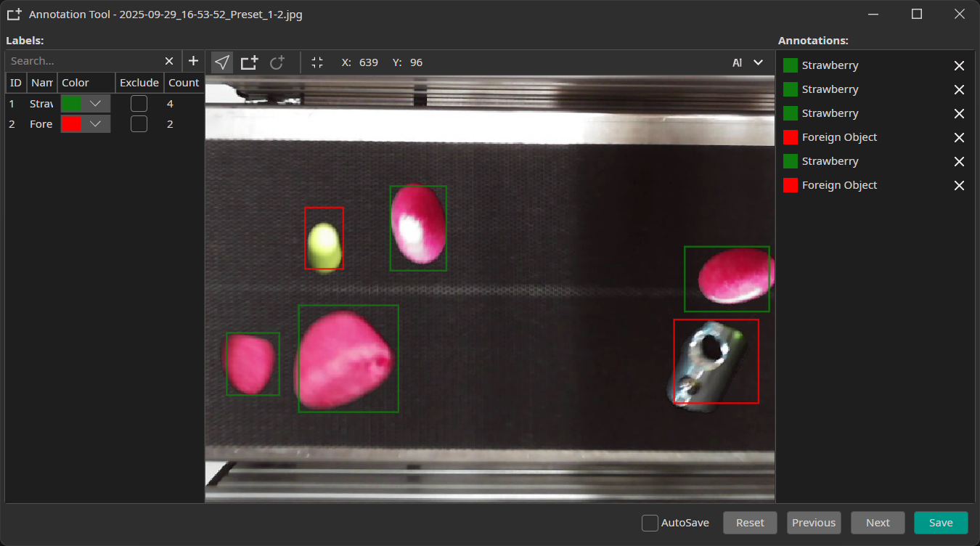This screenshot has width=980, height=546.
Task: Click inside the label search field
Action: [80, 61]
